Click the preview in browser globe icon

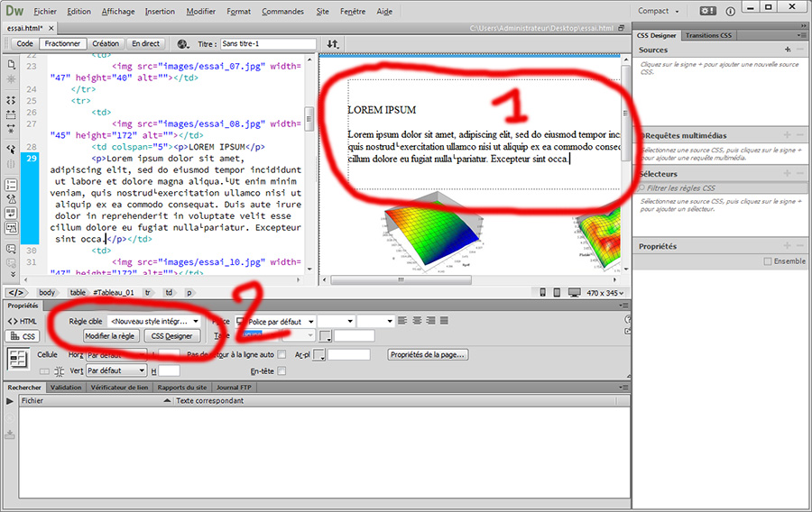(183, 44)
